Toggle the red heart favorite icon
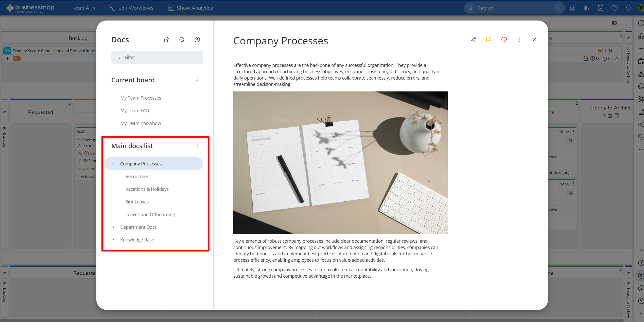The height and width of the screenshot is (322, 644). [x=504, y=40]
